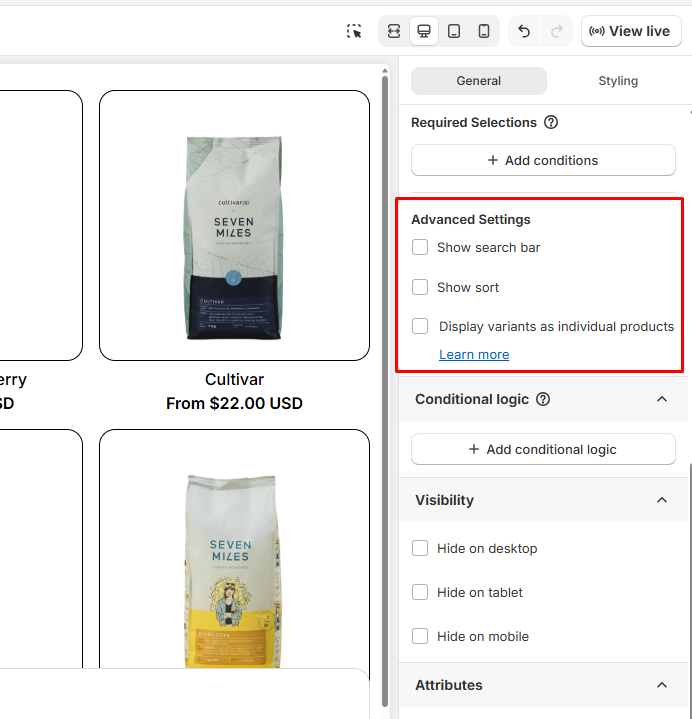
Task: Select the desktop preview icon
Action: pyautogui.click(x=424, y=31)
